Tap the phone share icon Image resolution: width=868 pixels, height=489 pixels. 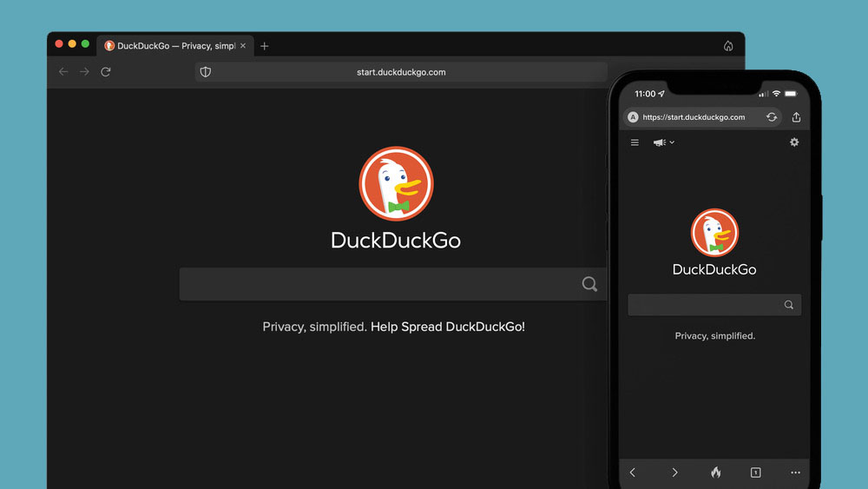(796, 117)
